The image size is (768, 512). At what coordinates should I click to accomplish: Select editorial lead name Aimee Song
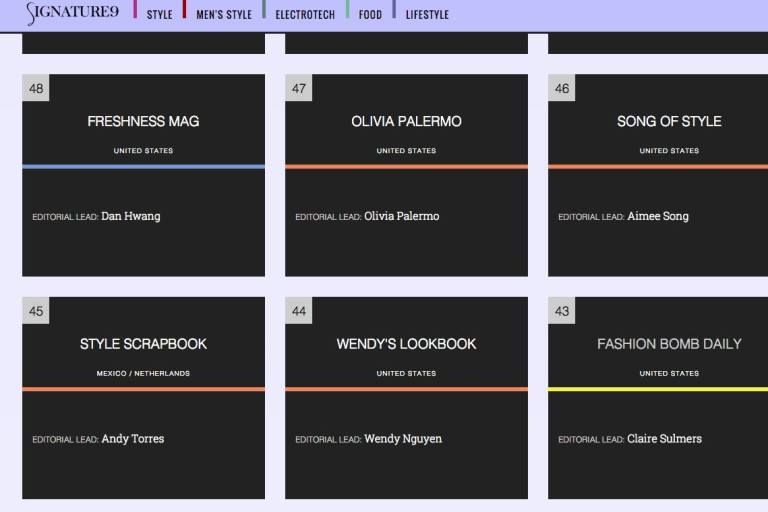tap(658, 216)
